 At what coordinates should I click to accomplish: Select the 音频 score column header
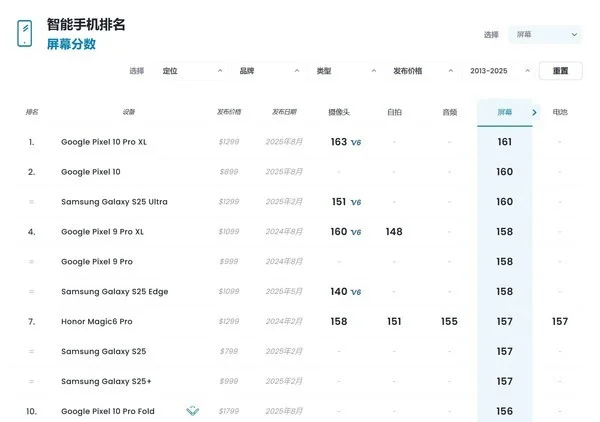[449, 112]
